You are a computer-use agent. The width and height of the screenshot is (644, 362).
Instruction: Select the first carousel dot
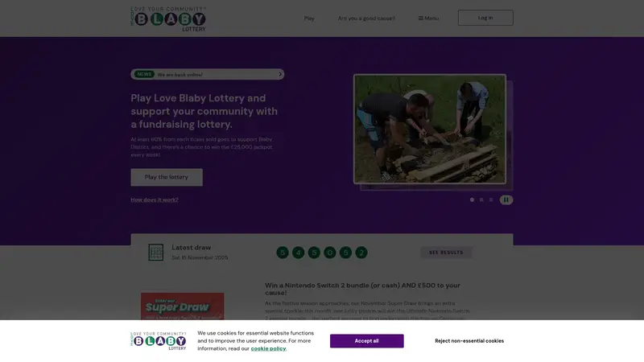tap(472, 200)
